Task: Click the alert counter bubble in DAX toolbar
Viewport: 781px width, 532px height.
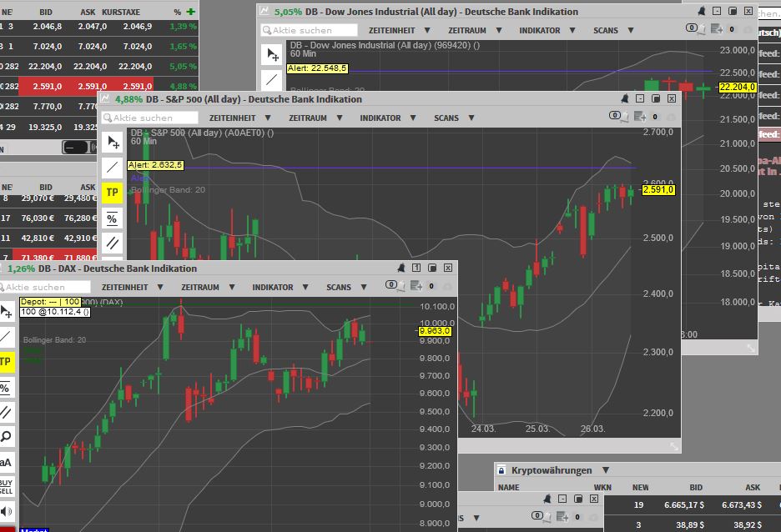Action: tap(391, 284)
